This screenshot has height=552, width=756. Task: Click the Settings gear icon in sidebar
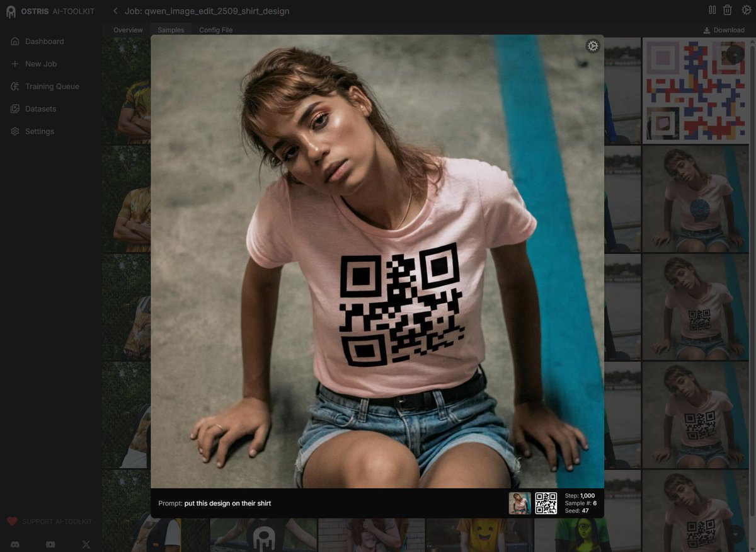pyautogui.click(x=15, y=132)
